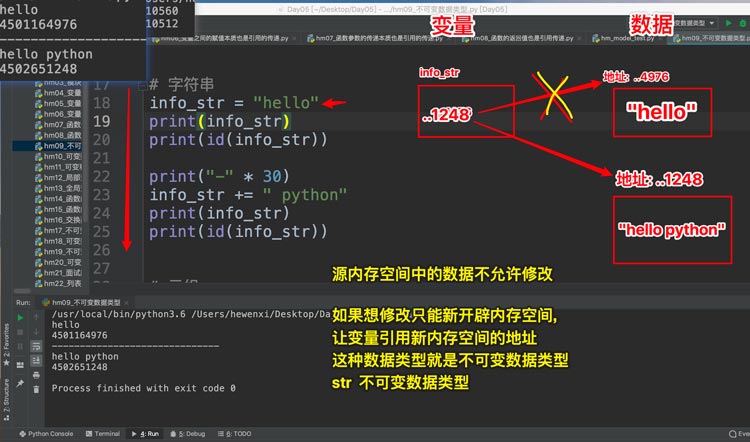Open hm21 file in project tree
Screen dimensions: 750x442
click(58, 273)
